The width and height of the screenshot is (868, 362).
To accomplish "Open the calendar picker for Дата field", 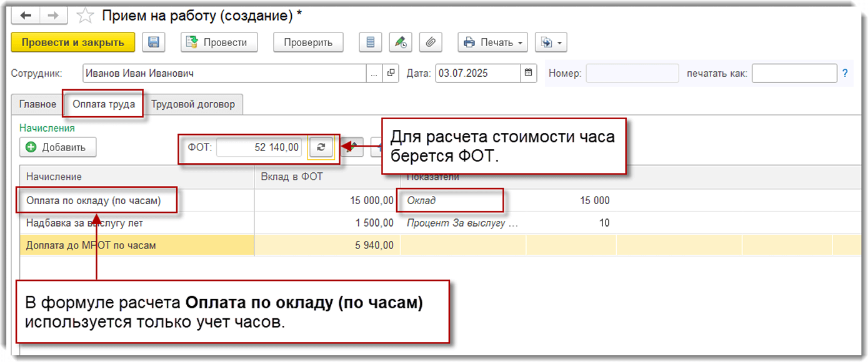I will pyautogui.click(x=527, y=73).
